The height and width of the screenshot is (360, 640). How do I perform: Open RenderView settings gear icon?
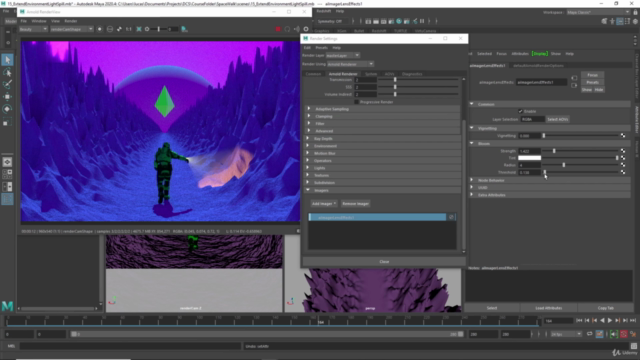[x=306, y=29]
